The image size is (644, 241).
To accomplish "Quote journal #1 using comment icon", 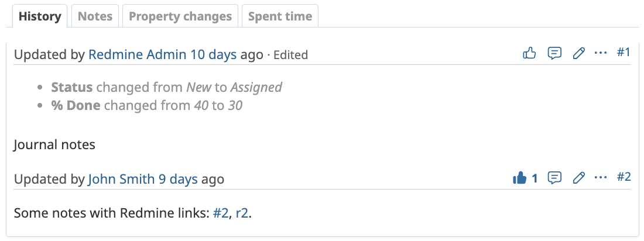I will pyautogui.click(x=554, y=53).
